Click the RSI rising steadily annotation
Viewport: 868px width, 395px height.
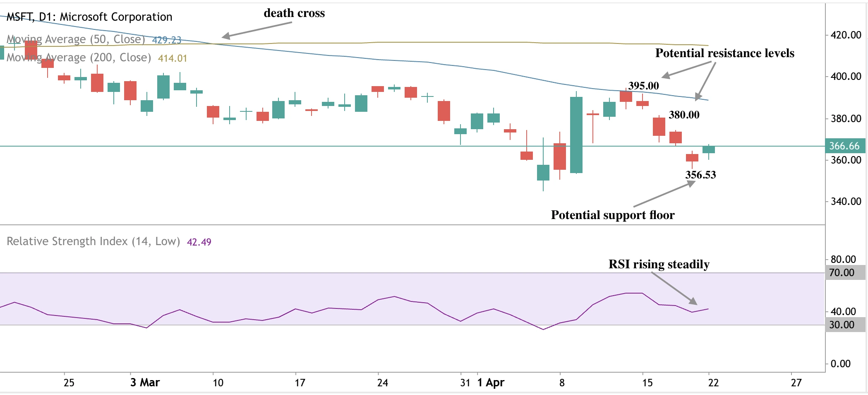(x=659, y=264)
